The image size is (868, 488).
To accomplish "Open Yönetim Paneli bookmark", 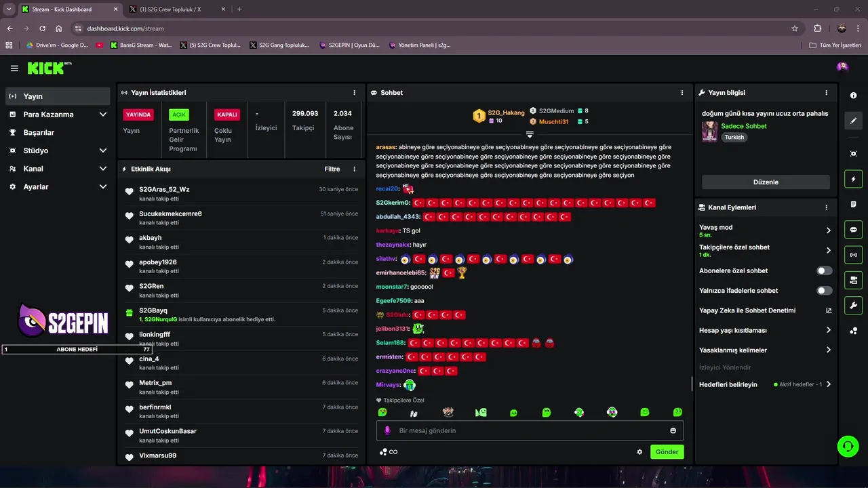I will [x=420, y=45].
